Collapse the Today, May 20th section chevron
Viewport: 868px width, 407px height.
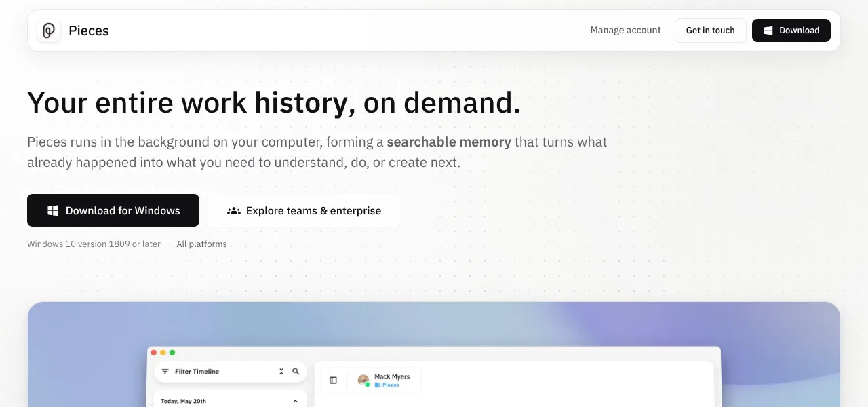pyautogui.click(x=295, y=401)
